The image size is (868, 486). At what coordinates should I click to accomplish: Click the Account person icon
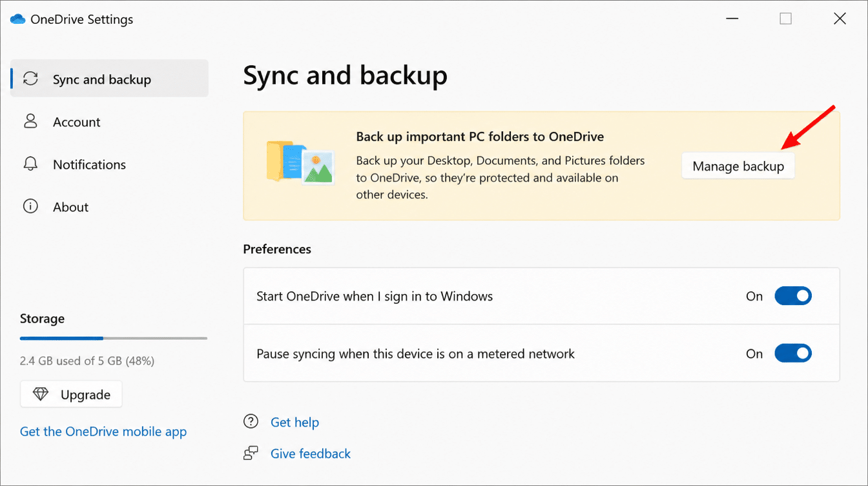click(30, 121)
